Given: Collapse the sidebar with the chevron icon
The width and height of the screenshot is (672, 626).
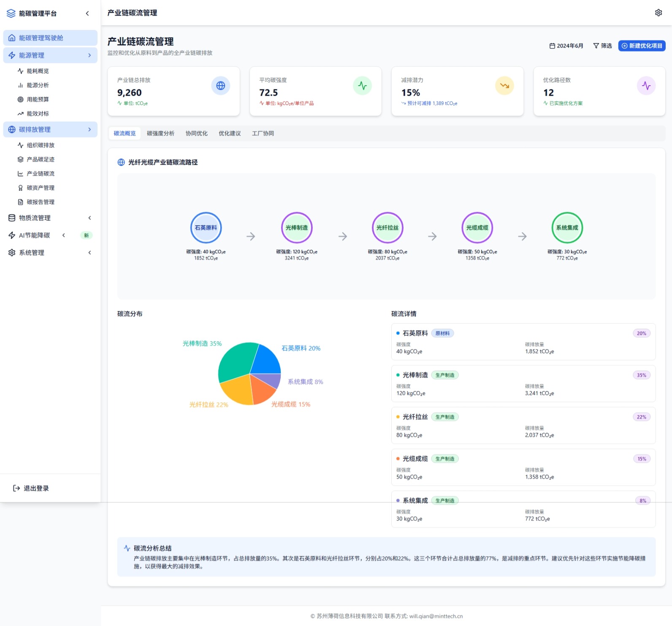Looking at the screenshot, I should 87,13.
